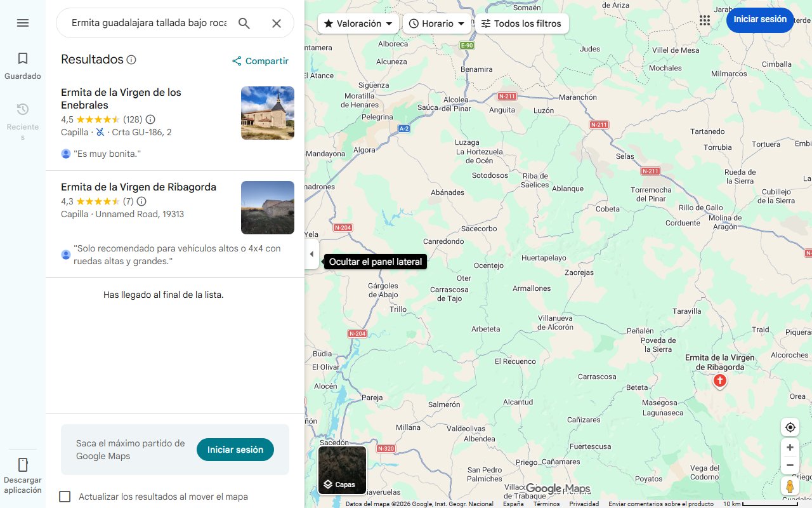Share the search results via Compartir
Image resolution: width=812 pixels, height=508 pixels.
point(259,61)
